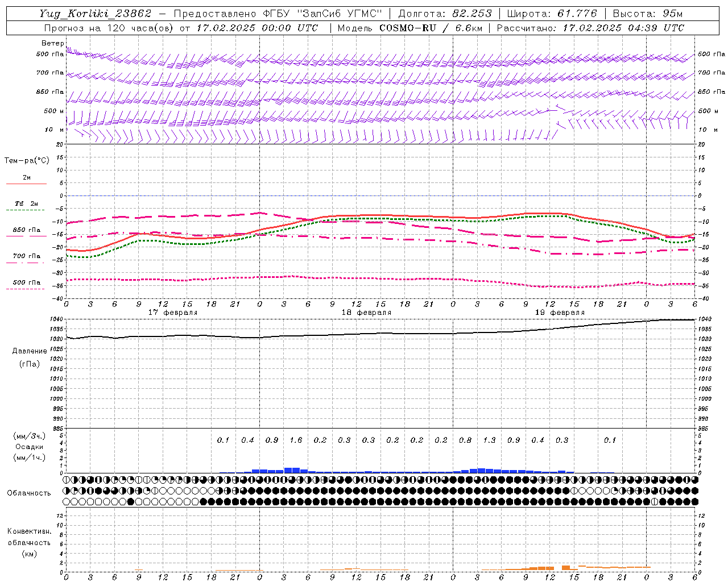Select the text Предоставлено ФГБУ "ЗапСиб УГМС"

click(278, 14)
